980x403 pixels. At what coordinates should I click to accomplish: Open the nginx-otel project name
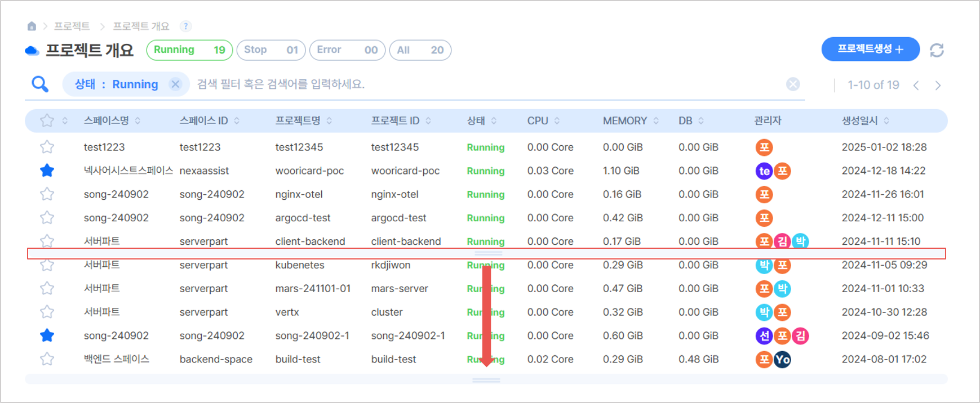[299, 195]
